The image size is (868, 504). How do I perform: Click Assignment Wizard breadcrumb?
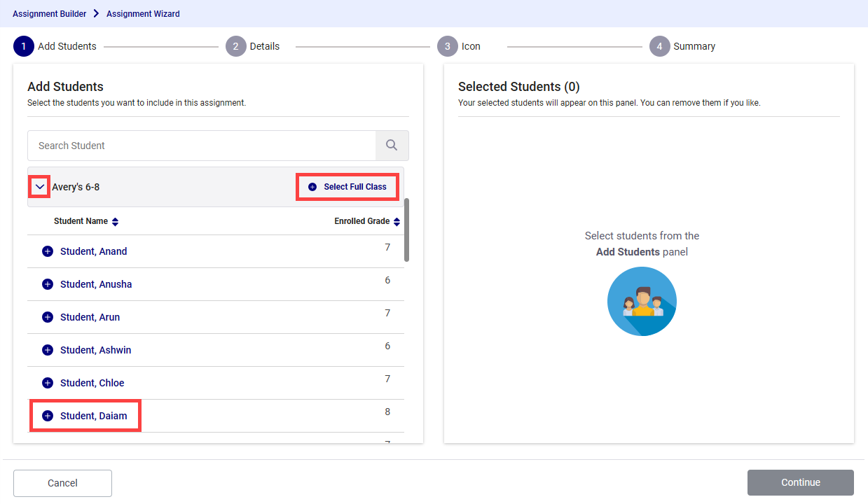(143, 13)
